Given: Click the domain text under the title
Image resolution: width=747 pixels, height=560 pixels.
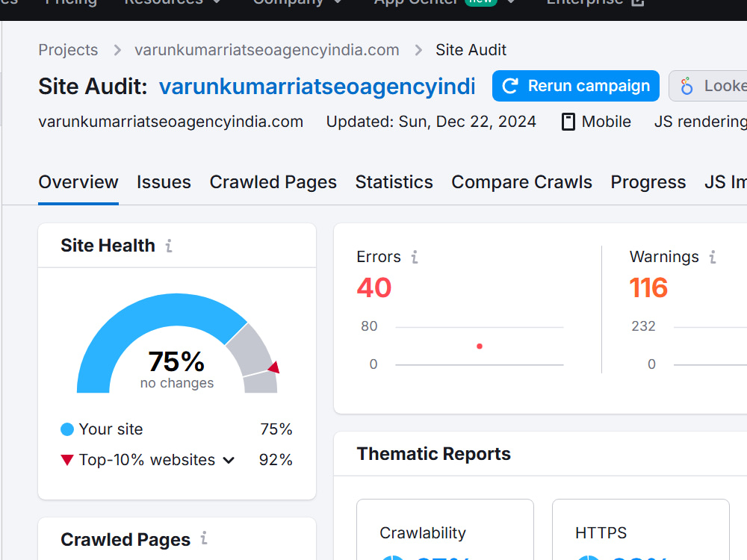Looking at the screenshot, I should tap(170, 122).
